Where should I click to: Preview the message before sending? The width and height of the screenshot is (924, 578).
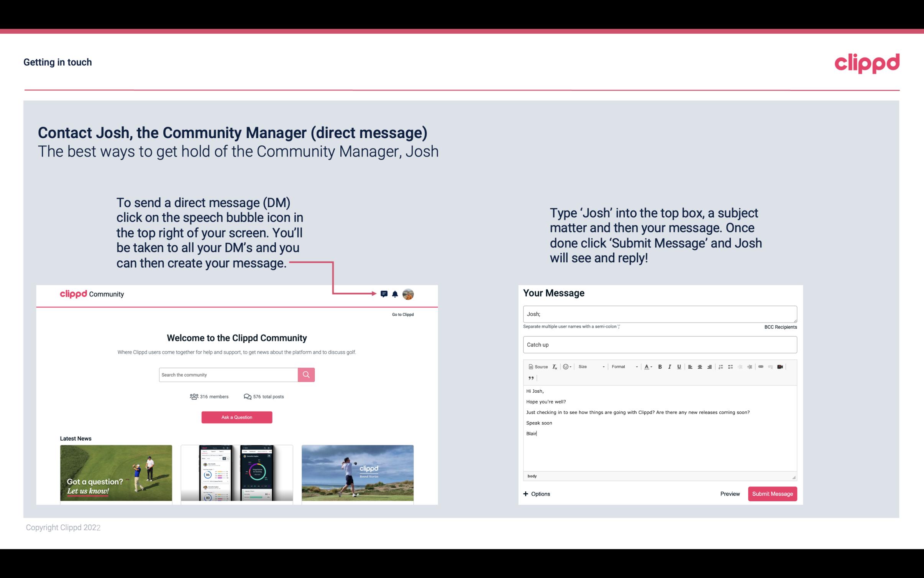(730, 494)
